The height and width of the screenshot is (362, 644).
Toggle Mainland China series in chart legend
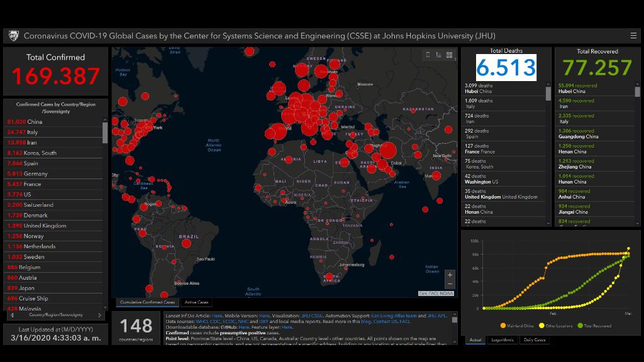tap(516, 326)
